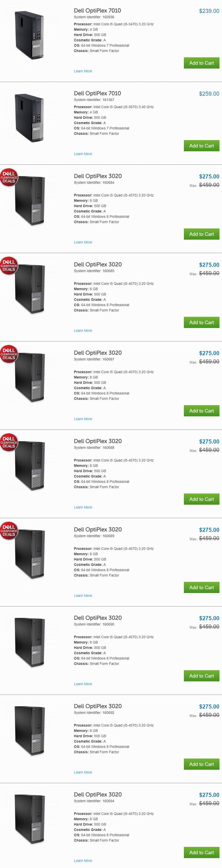Click Clearance Deals badge on system 160685
Viewport: 222px width, 868px height.
pyautogui.click(x=9, y=265)
